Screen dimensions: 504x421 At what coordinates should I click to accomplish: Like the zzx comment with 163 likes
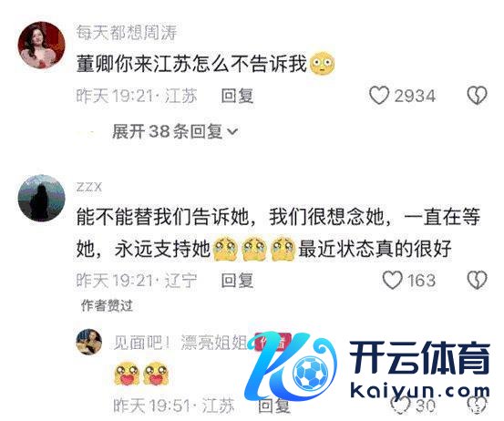(393, 280)
